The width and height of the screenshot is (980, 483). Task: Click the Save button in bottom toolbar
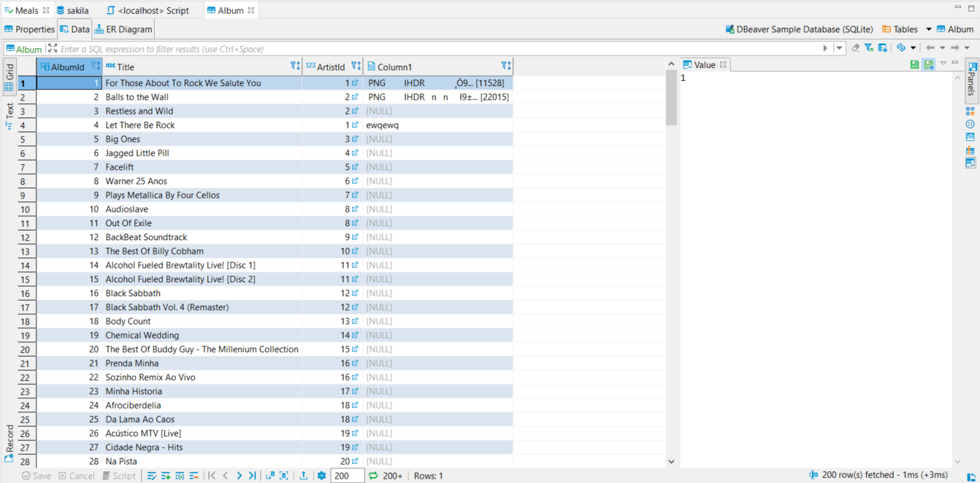(x=37, y=476)
